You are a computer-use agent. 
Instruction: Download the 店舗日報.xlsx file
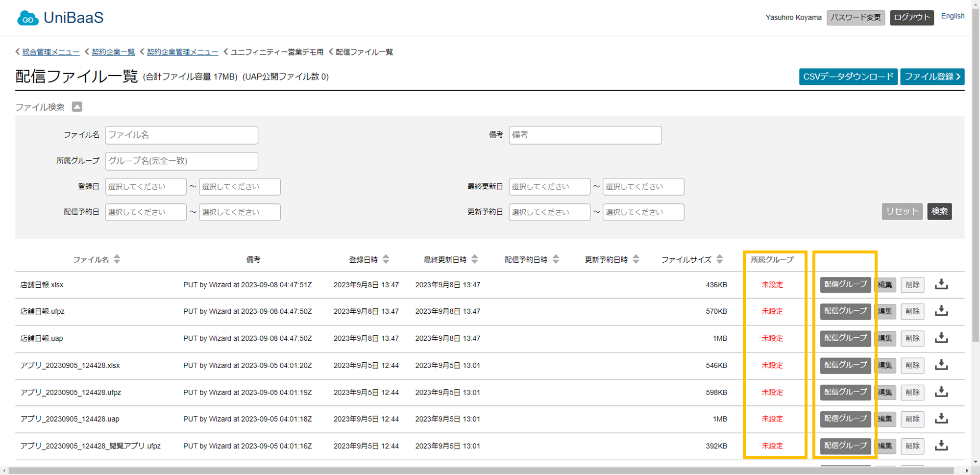[941, 284]
